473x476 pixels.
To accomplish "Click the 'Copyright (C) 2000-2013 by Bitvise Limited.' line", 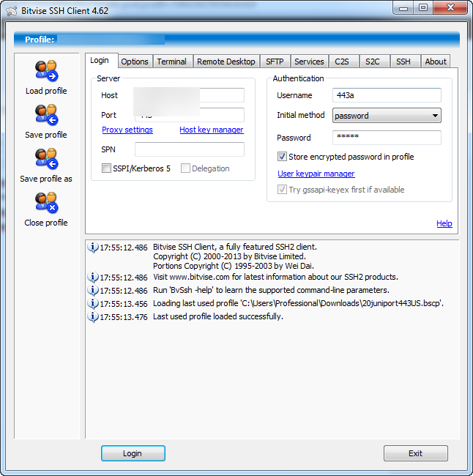I will pyautogui.click(x=229, y=256).
